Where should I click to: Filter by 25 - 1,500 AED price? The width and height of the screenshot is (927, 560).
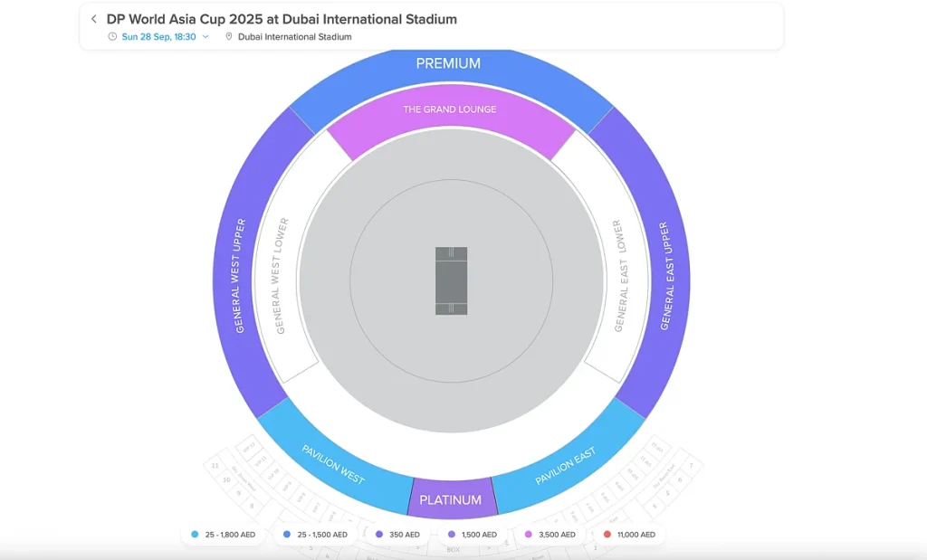(x=315, y=535)
